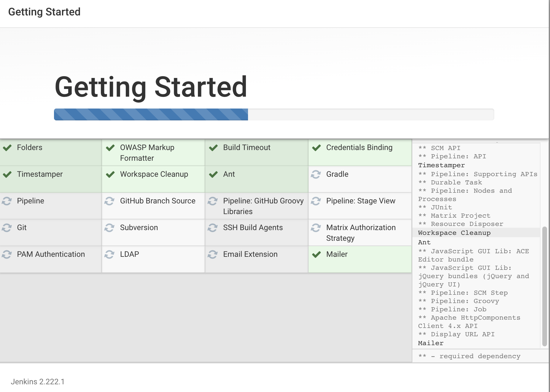Screen dimensions: 550x392
Task: Click the '** Pipeline: Supporting APIs' log line
Action: (x=478, y=174)
